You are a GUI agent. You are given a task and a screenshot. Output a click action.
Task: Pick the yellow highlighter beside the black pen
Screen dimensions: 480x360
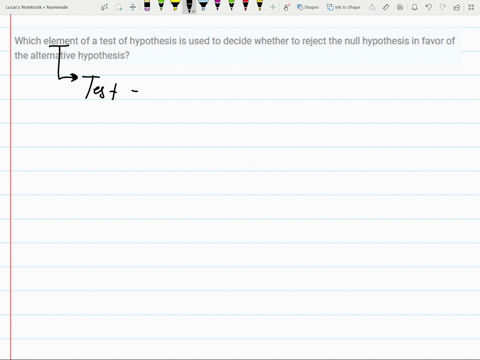coord(175,6)
